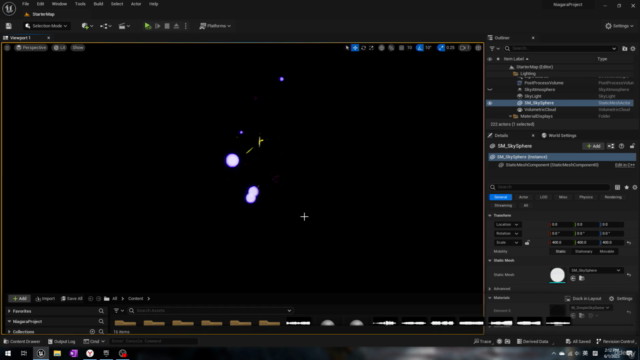This screenshot has height=360, width=640.
Task: Open File Explorer from the Windows taskbar
Action: [57, 353]
